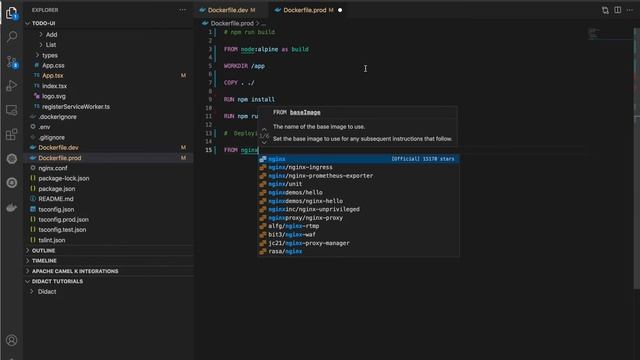The image size is (640, 360).
Task: Switch to the Dockerfile.prod tab
Action: click(x=308, y=10)
